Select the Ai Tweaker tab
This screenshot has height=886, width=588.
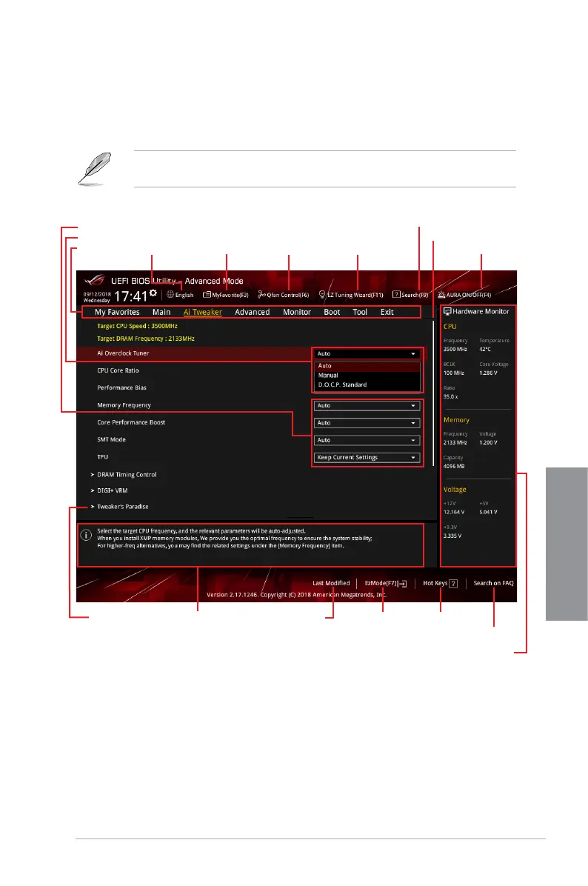point(203,312)
